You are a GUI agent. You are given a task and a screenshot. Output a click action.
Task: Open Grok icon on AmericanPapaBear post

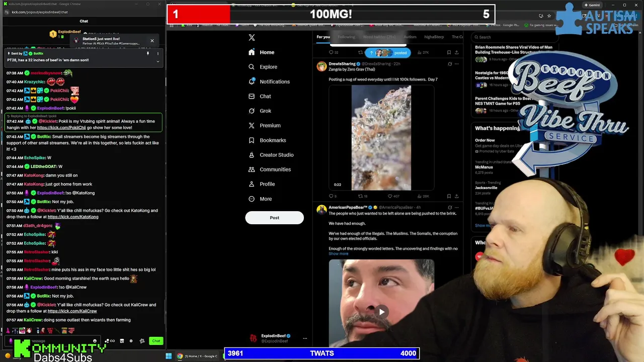pyautogui.click(x=450, y=207)
